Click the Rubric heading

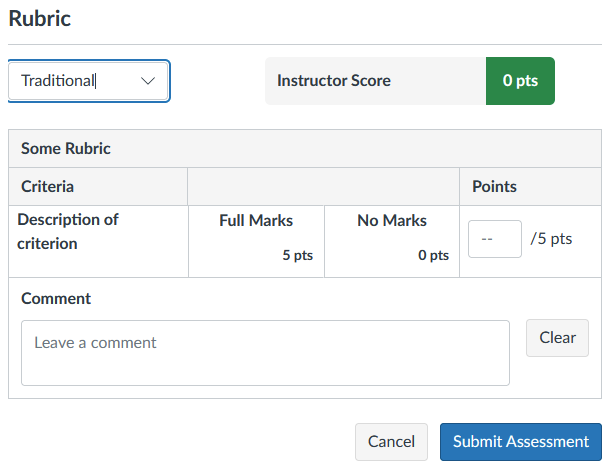pyautogui.click(x=39, y=18)
